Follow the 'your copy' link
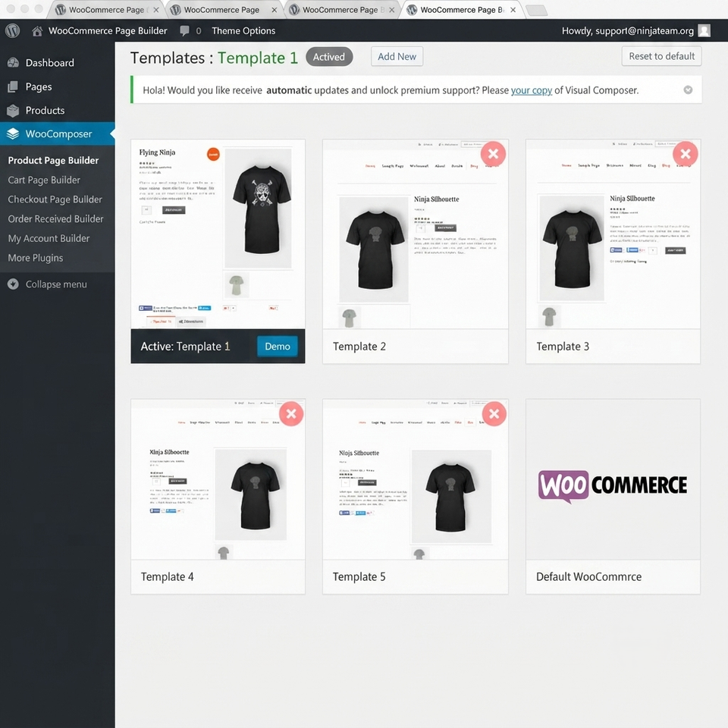Viewport: 728px width, 728px height. (531, 90)
